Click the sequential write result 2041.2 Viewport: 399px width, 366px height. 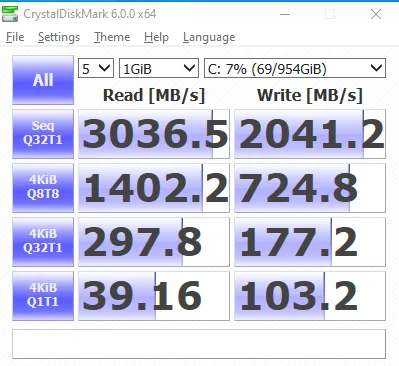310,134
